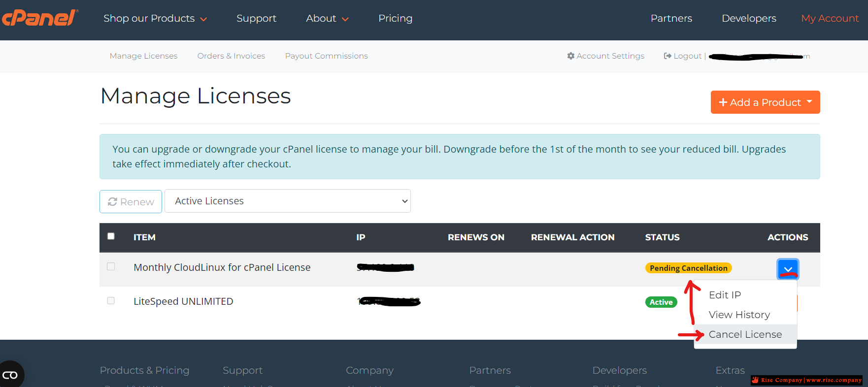Click the Active status badge
The height and width of the screenshot is (387, 868).
point(661,302)
